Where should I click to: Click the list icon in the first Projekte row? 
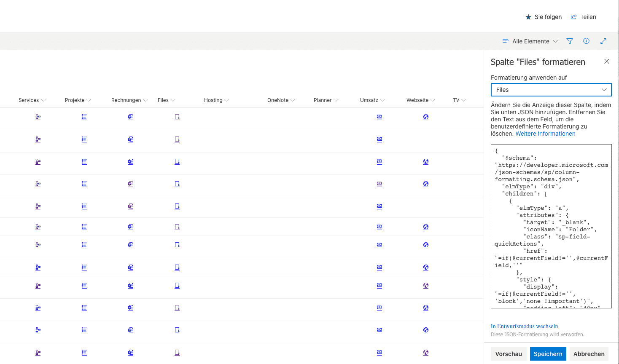pyautogui.click(x=84, y=117)
